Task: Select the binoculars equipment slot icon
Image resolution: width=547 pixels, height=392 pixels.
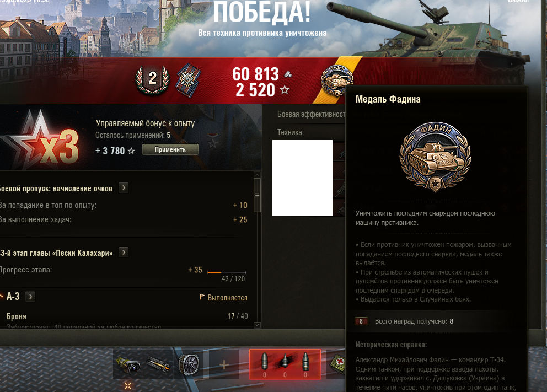Action: click(x=128, y=364)
